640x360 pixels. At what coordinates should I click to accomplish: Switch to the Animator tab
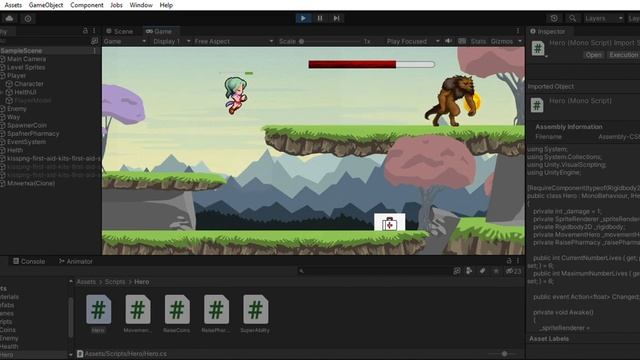tap(76, 261)
